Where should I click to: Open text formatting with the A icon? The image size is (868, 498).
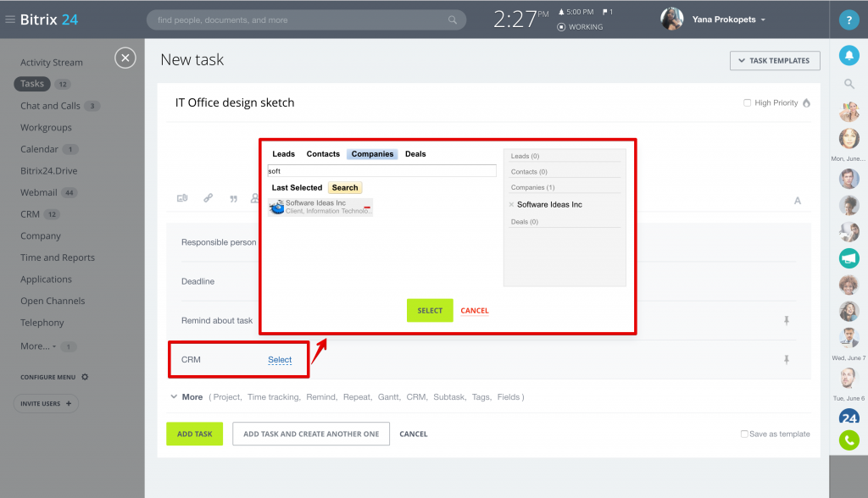pos(797,201)
